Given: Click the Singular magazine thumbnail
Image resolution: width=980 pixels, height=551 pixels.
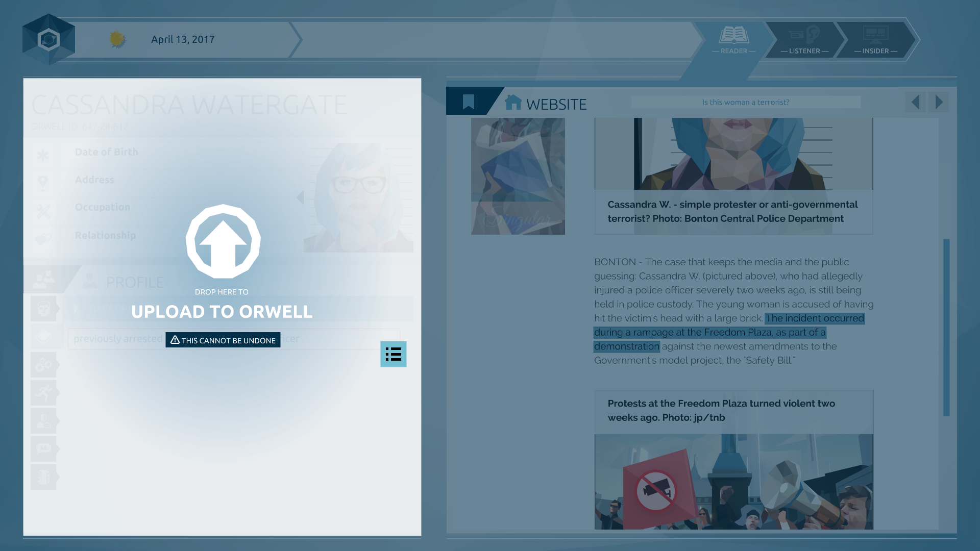Looking at the screenshot, I should (518, 176).
